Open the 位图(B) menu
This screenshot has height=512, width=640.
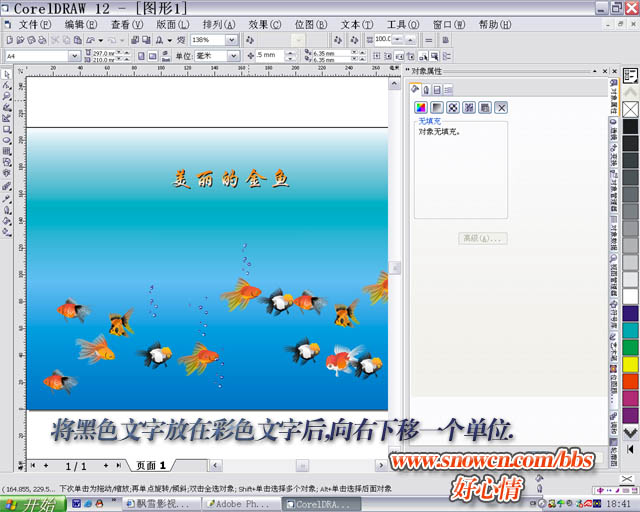click(311, 24)
